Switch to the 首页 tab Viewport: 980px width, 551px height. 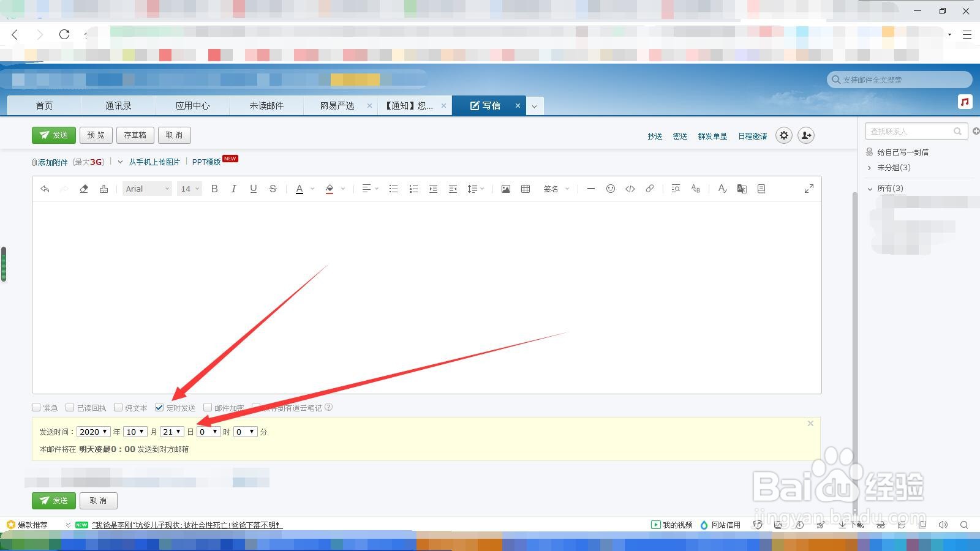[x=44, y=106]
